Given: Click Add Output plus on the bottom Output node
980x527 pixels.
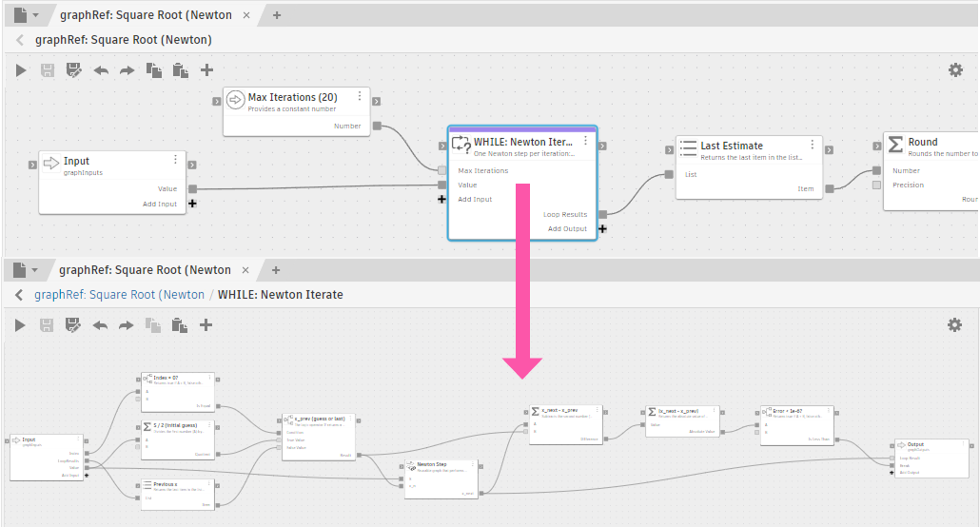Looking at the screenshot, I should [x=892, y=473].
